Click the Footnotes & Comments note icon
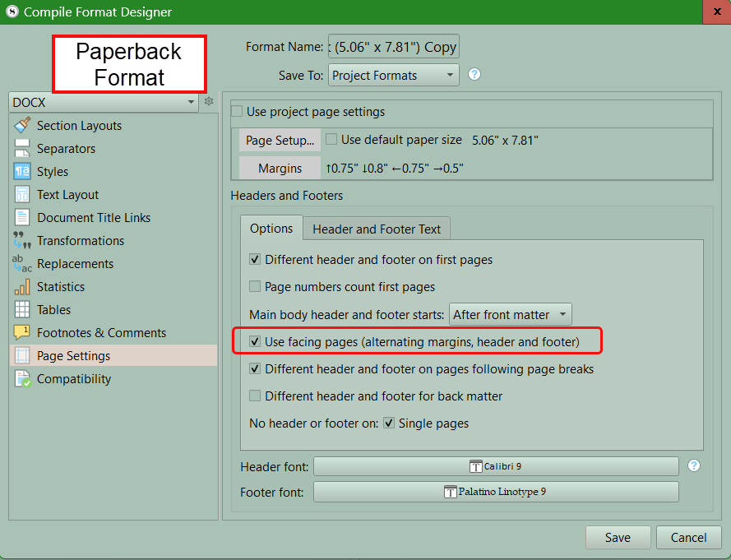The image size is (731, 560). coord(22,333)
